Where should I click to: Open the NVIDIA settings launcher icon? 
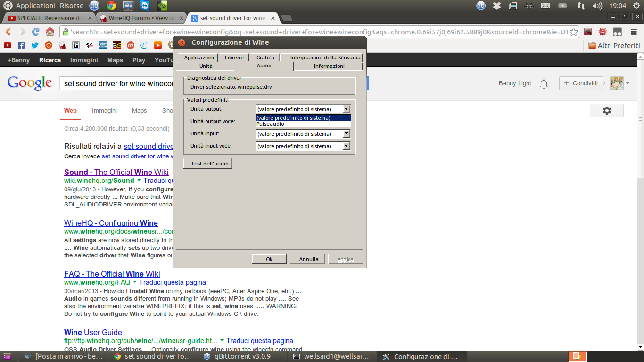point(162,6)
